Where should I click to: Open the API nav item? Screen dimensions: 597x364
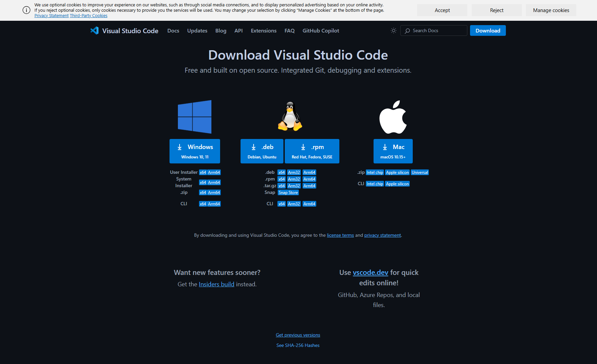pyautogui.click(x=239, y=30)
